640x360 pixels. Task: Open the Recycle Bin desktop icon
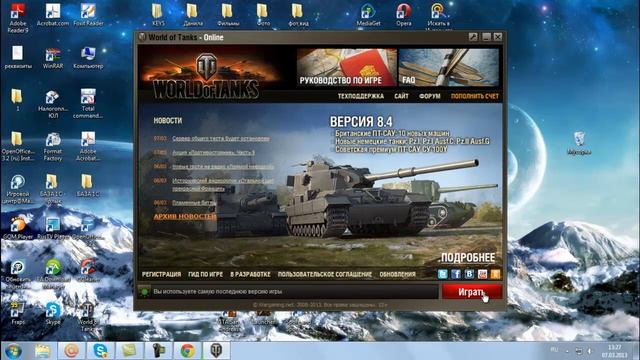coord(579,143)
